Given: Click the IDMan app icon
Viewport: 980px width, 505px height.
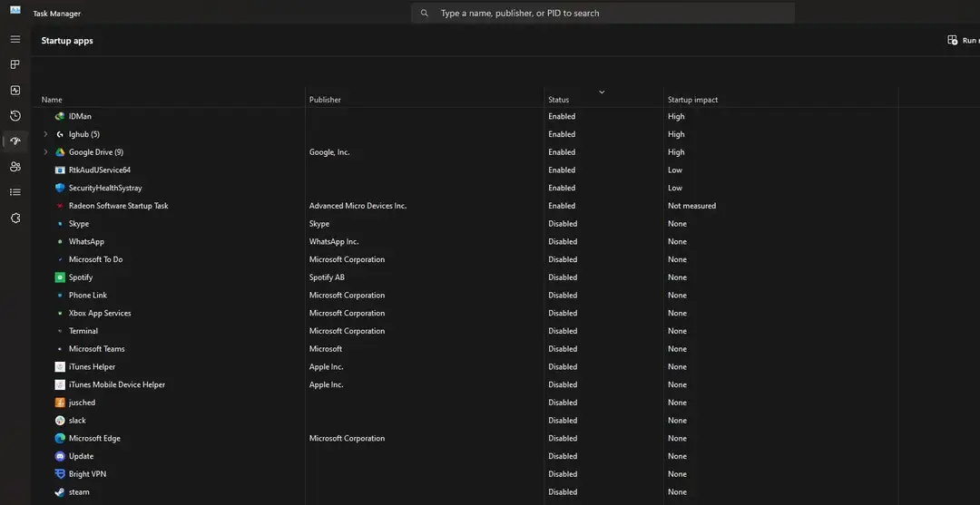Looking at the screenshot, I should (60, 116).
